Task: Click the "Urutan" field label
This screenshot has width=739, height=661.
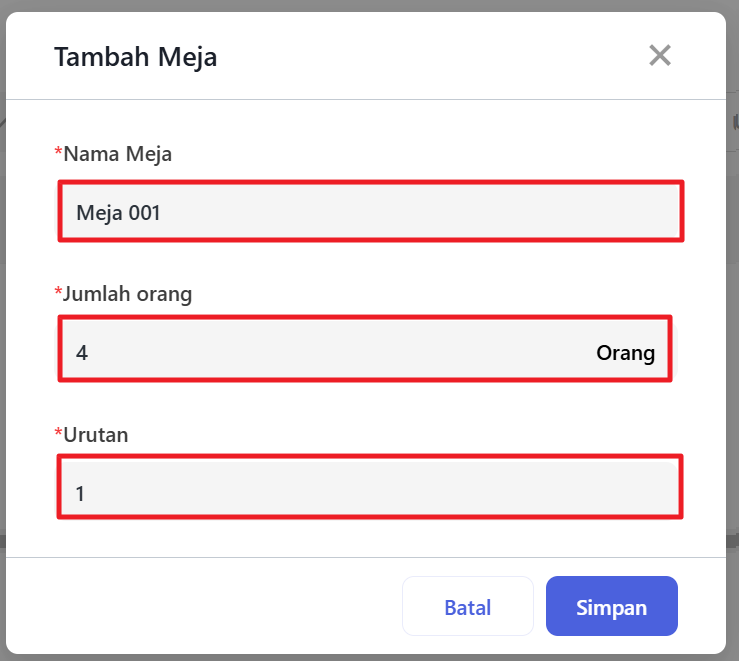Action: click(x=95, y=434)
